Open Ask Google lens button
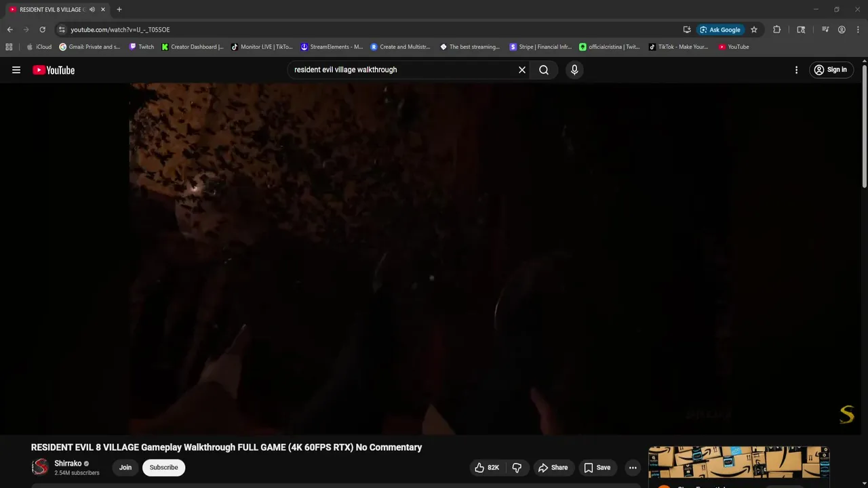 tap(720, 30)
